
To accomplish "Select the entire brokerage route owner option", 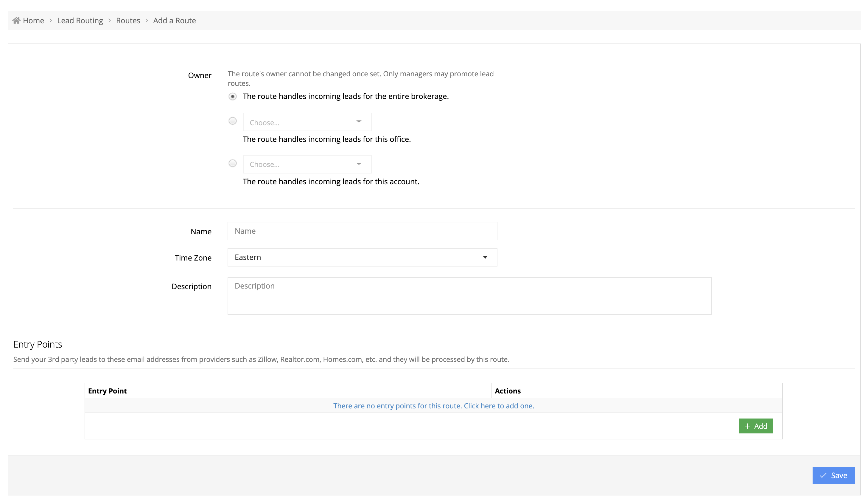I will [233, 96].
